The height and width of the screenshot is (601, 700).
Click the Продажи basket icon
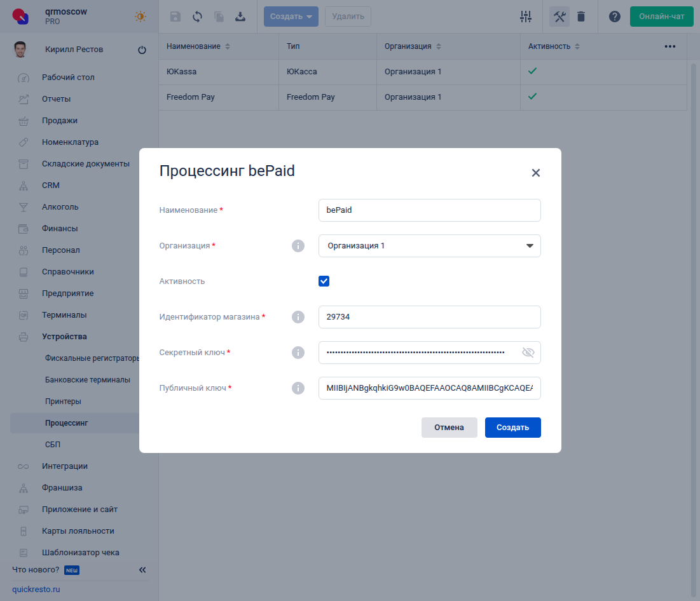pos(24,121)
